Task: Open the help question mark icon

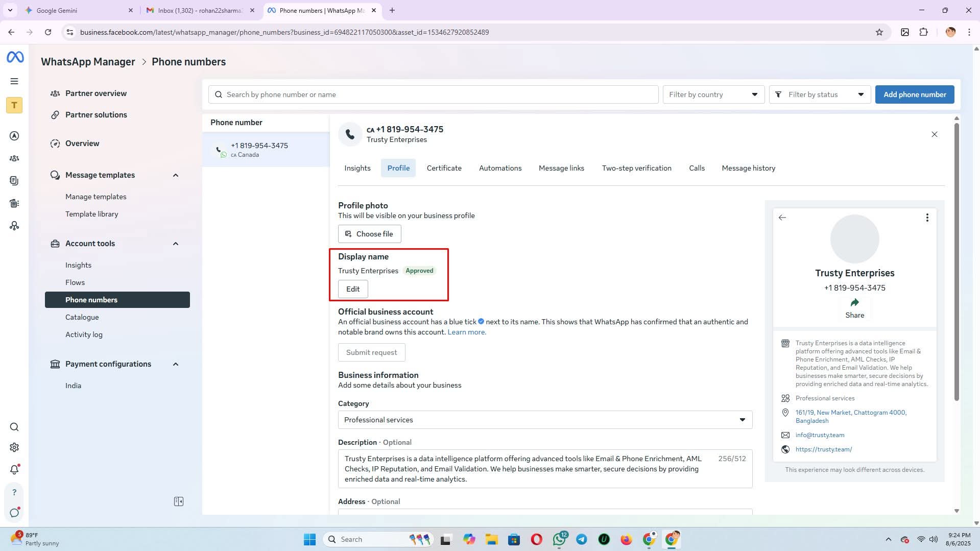Action: point(14,492)
